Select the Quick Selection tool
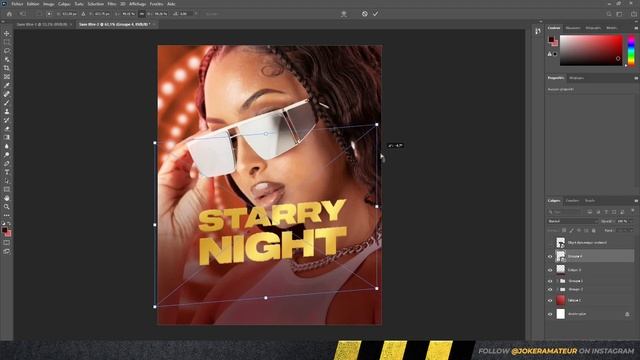 click(x=7, y=59)
